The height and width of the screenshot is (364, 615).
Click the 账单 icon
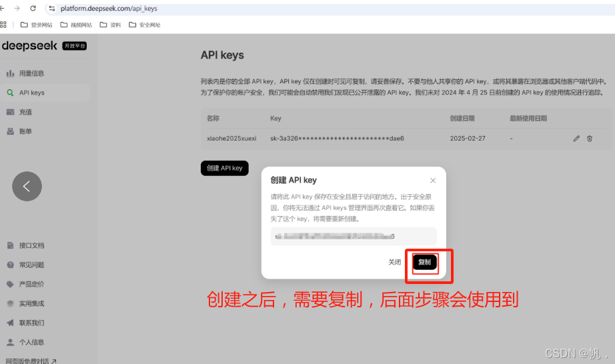(x=10, y=131)
